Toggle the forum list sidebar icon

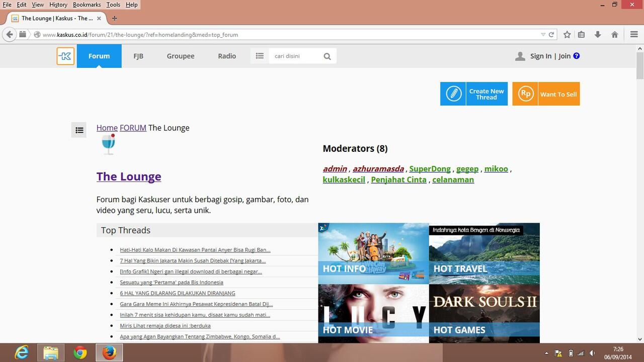pyautogui.click(x=79, y=130)
